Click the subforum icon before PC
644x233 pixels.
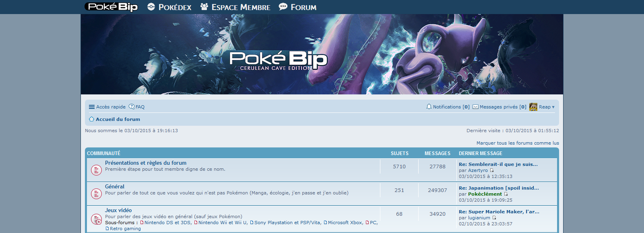coord(367,223)
